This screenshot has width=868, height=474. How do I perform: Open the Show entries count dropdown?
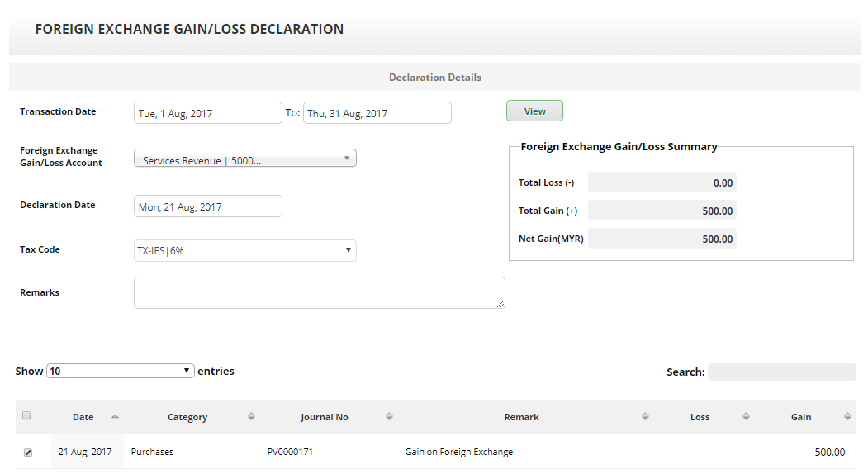click(x=121, y=371)
